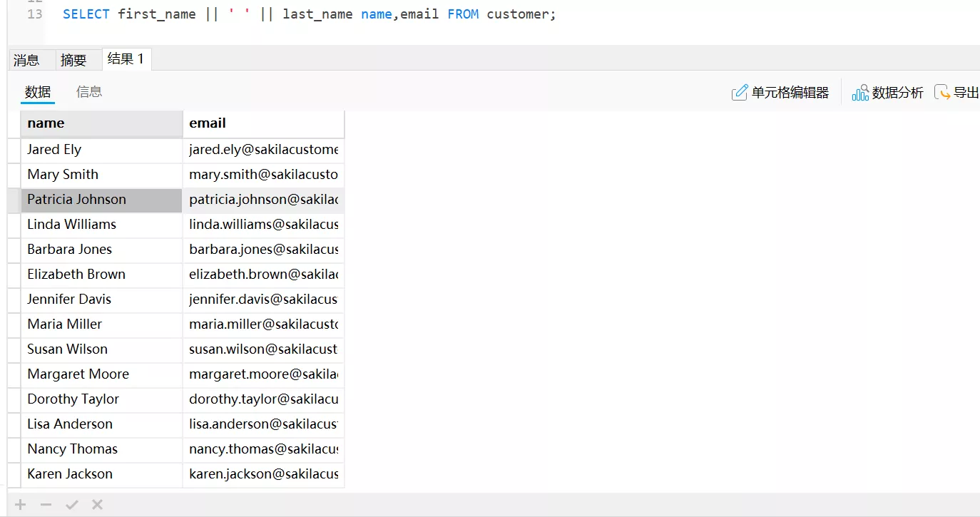Click the email column header

click(263, 123)
